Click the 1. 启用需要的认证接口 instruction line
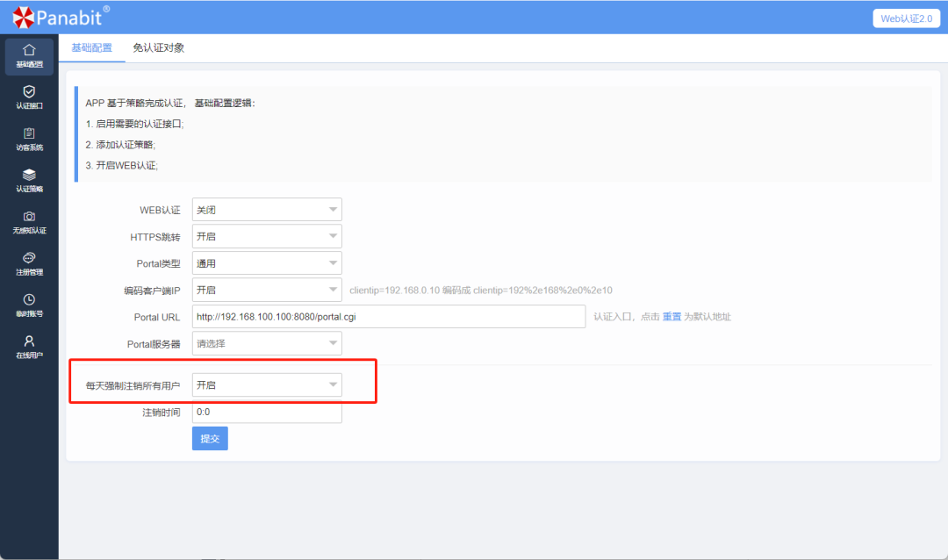948x560 pixels. (x=135, y=124)
